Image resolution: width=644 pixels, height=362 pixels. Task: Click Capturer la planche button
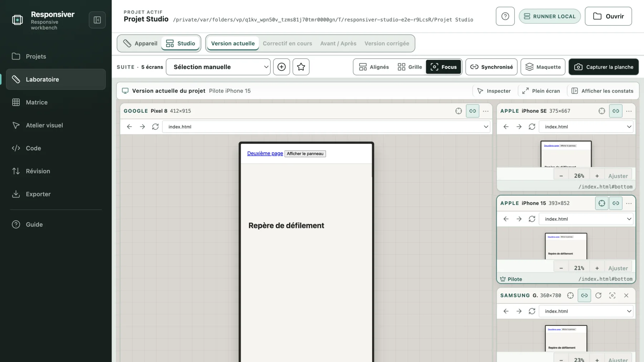(604, 67)
